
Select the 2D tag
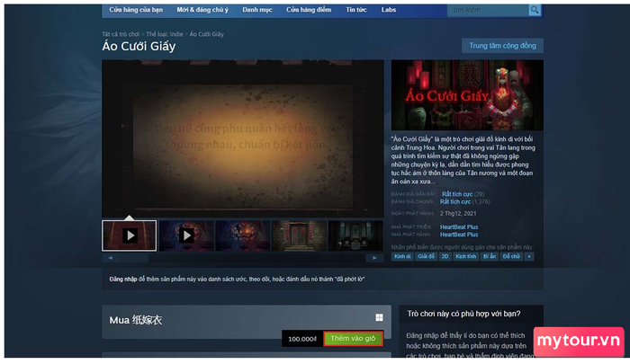[x=445, y=256]
